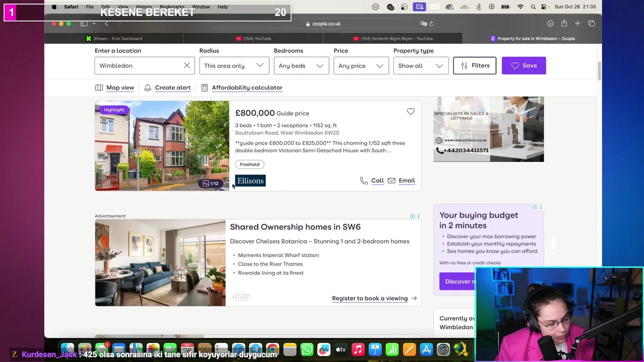The image size is (644, 362).
Task: Click the Email link on Ellisons listing
Action: (x=407, y=180)
